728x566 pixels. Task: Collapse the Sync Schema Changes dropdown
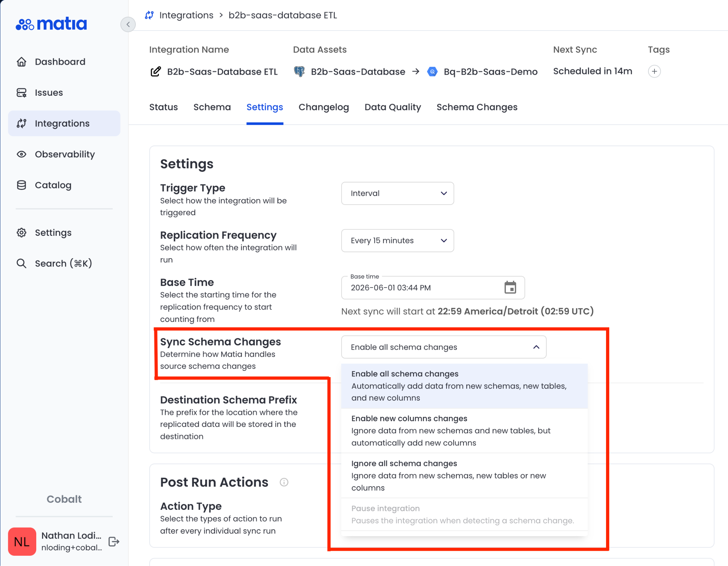click(x=444, y=347)
